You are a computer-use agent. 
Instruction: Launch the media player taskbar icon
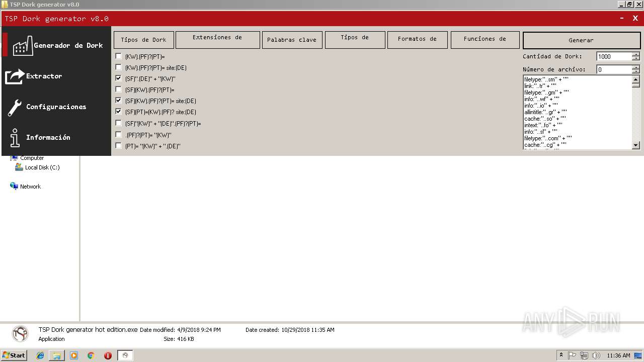pyautogui.click(x=74, y=355)
